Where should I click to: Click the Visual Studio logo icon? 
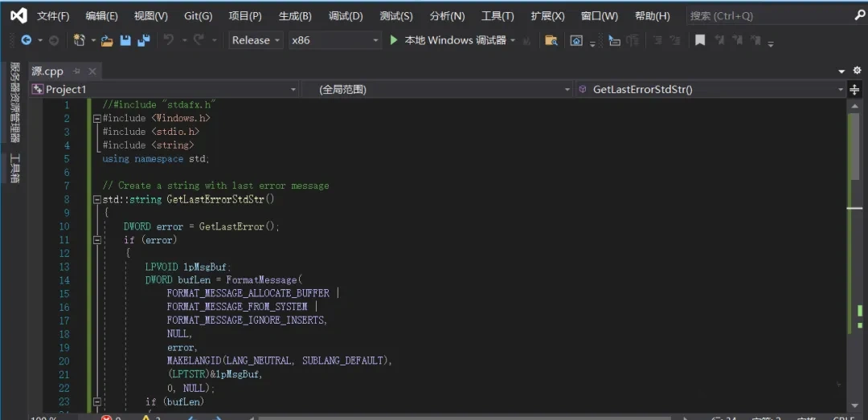[18, 16]
